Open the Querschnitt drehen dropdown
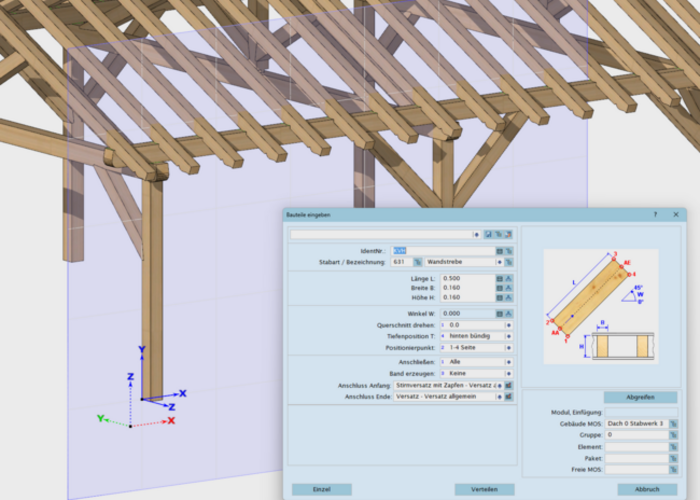Screen dimensions: 700x500 tap(508, 325)
